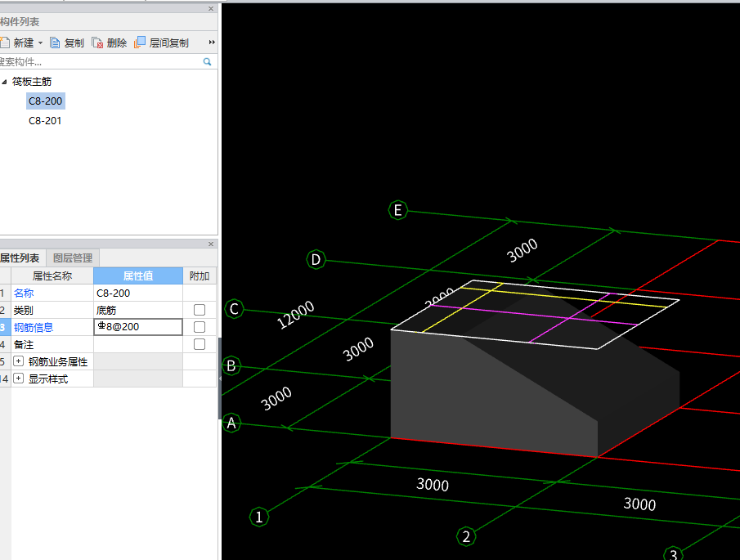Click the 附加 column header
Viewport: 740px width, 560px height.
click(x=200, y=276)
